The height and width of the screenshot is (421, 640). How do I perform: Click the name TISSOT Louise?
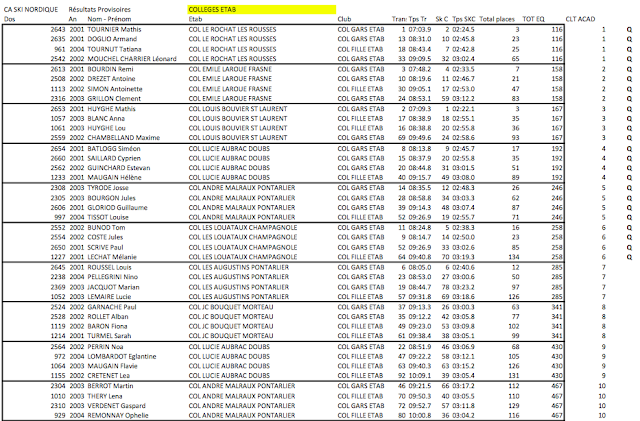click(108, 217)
